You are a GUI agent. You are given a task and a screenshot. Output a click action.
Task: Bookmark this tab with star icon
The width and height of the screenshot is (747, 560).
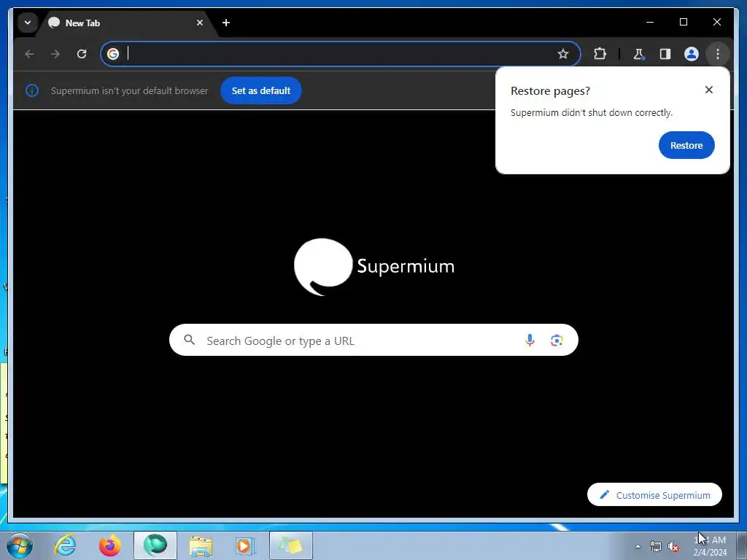[563, 54]
